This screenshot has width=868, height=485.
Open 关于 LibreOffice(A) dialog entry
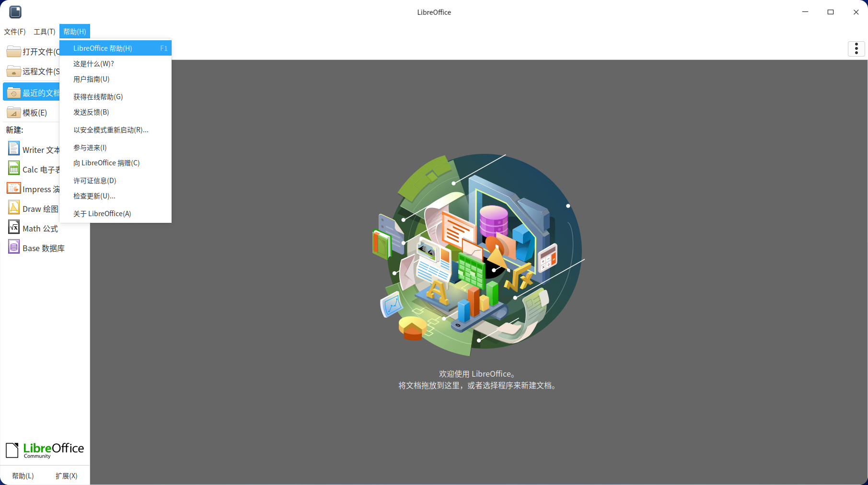click(116, 214)
